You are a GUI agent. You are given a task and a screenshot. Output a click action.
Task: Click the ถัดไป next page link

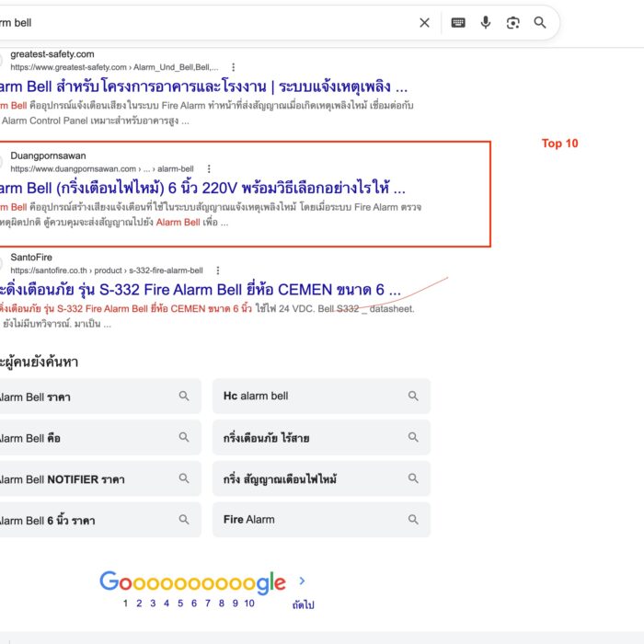pyautogui.click(x=303, y=604)
